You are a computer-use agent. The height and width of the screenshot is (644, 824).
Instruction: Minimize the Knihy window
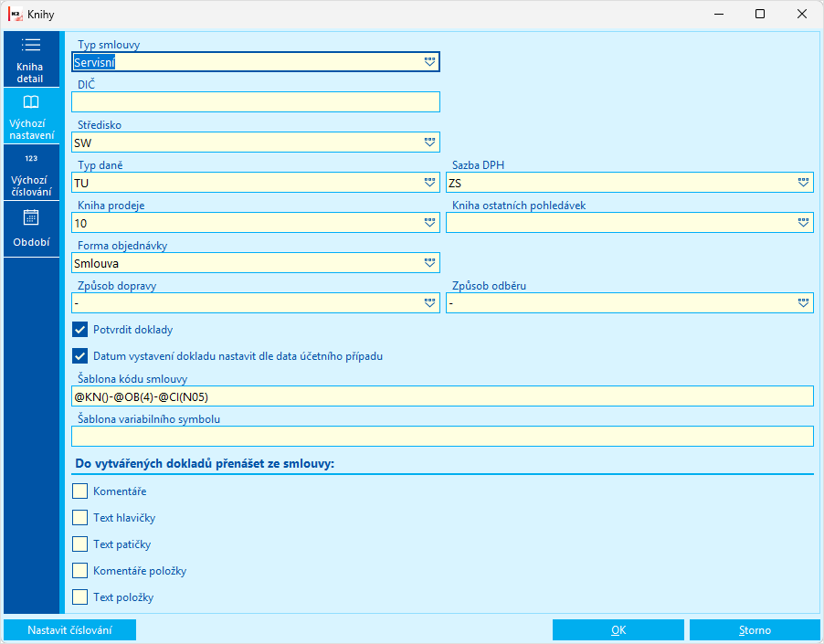click(x=719, y=15)
